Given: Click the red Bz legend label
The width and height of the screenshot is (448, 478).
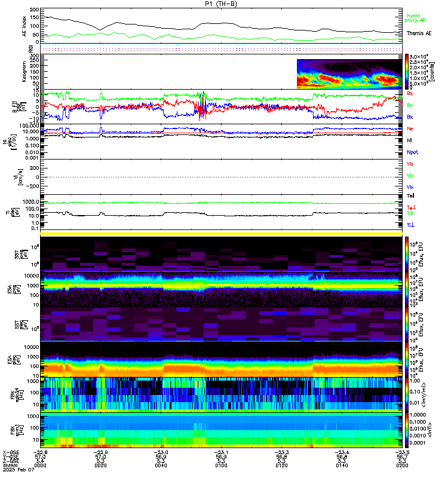Looking at the screenshot, I should coord(410,93).
